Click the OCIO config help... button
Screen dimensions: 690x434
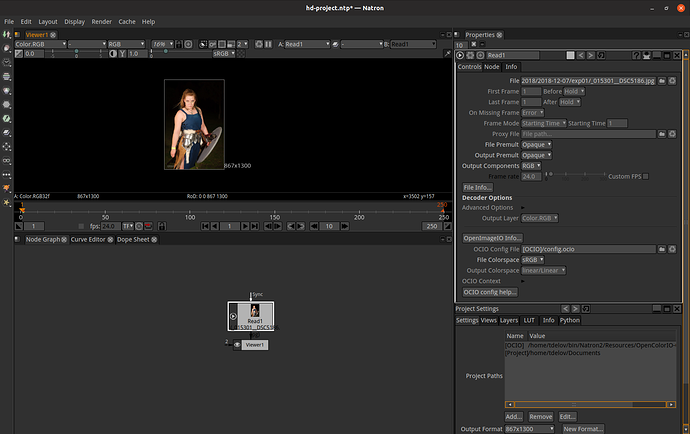[x=490, y=292]
